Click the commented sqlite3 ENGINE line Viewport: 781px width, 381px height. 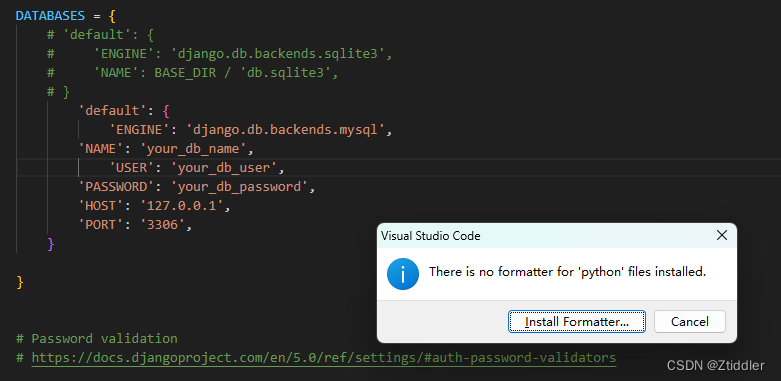220,54
